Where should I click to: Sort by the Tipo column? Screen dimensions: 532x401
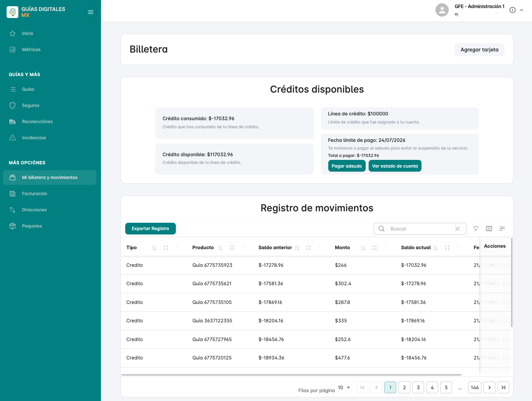(154, 248)
